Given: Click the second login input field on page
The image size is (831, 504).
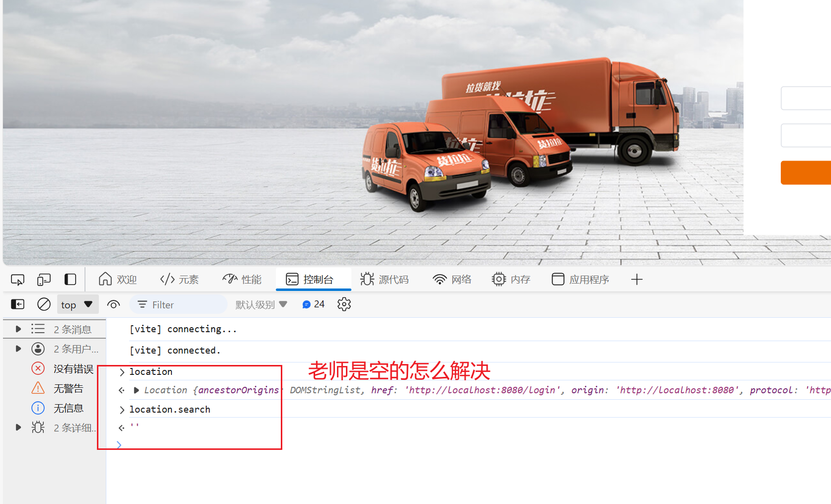Looking at the screenshot, I should [806, 136].
